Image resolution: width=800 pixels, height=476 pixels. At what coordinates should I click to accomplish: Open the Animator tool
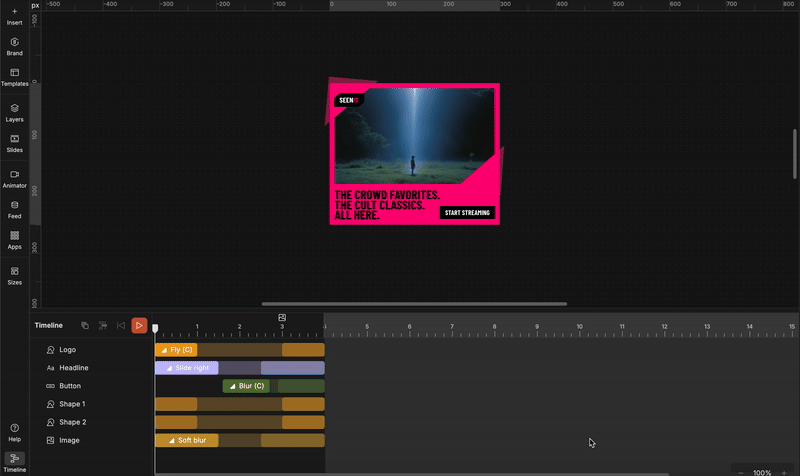pos(14,179)
